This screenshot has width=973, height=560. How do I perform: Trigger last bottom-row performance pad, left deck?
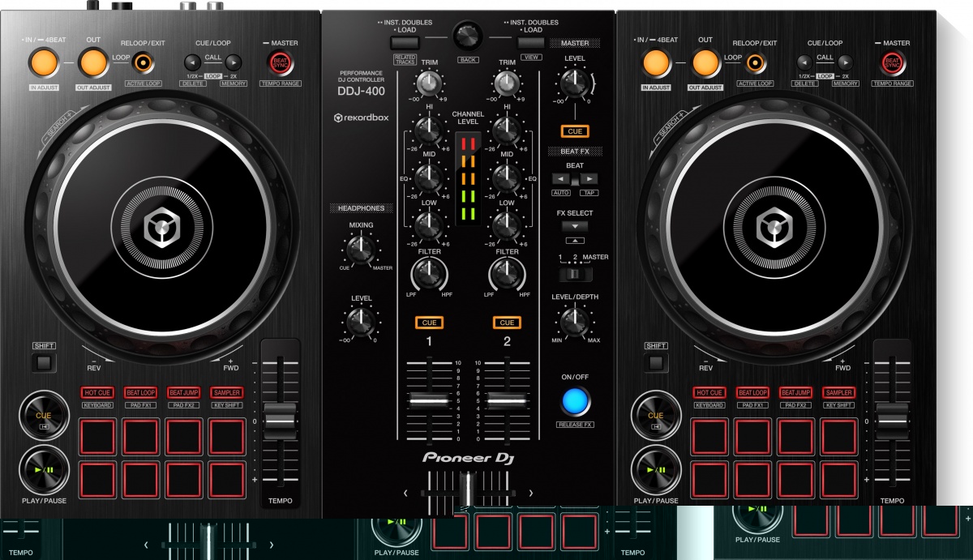(x=226, y=480)
